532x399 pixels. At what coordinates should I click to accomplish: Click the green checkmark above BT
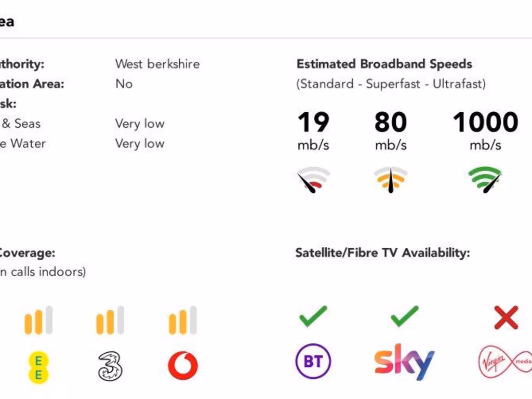(313, 316)
